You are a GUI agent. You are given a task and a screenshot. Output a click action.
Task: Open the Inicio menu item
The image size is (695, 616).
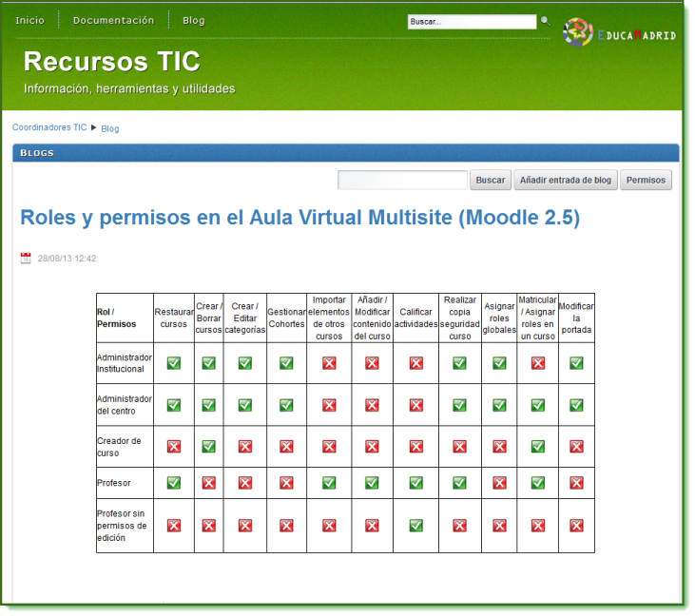29,20
